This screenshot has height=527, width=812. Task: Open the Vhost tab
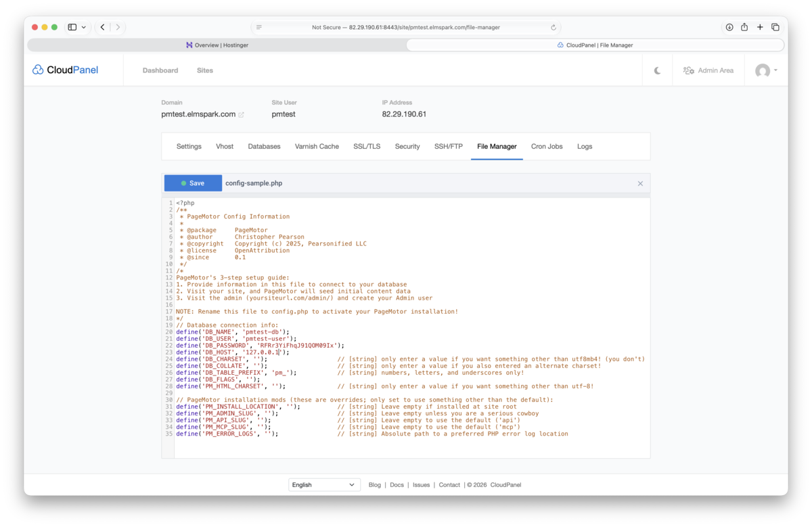pyautogui.click(x=225, y=146)
